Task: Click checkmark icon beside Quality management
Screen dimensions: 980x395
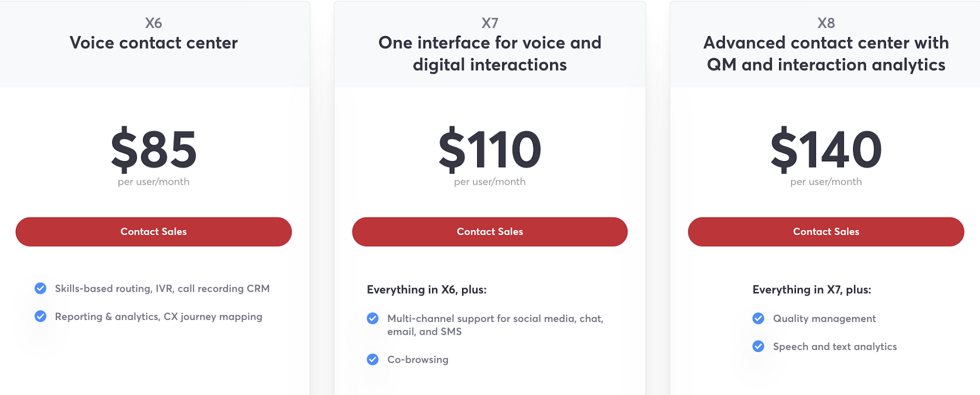Action: [x=758, y=319]
